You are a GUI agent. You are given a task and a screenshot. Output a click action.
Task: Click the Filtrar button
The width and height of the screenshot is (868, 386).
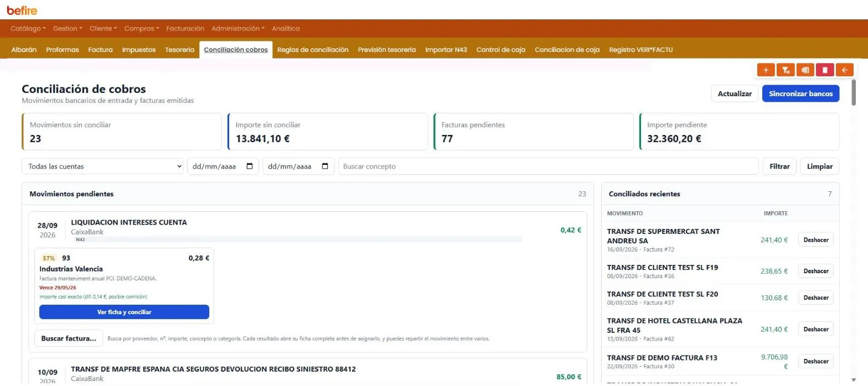point(779,166)
